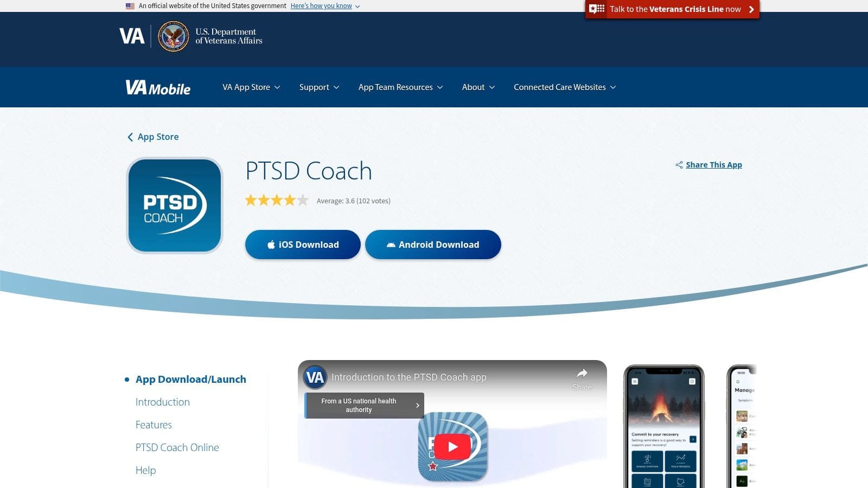Expand the "Here's how you know" disclosure
This screenshot has width=868, height=488.
tap(321, 6)
